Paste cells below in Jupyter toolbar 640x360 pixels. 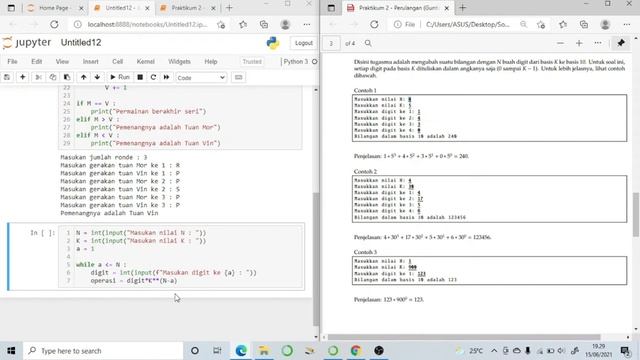point(67,77)
